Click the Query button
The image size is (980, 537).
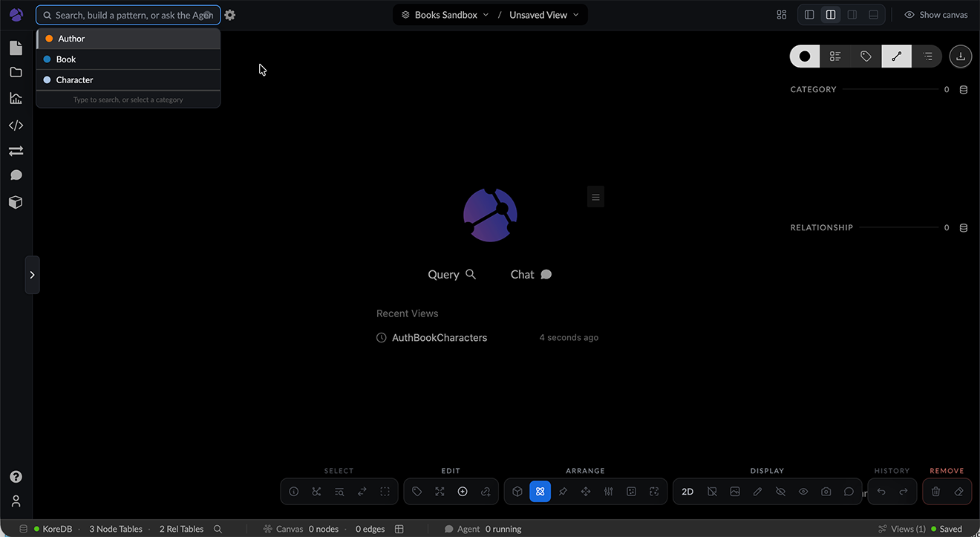click(x=452, y=275)
